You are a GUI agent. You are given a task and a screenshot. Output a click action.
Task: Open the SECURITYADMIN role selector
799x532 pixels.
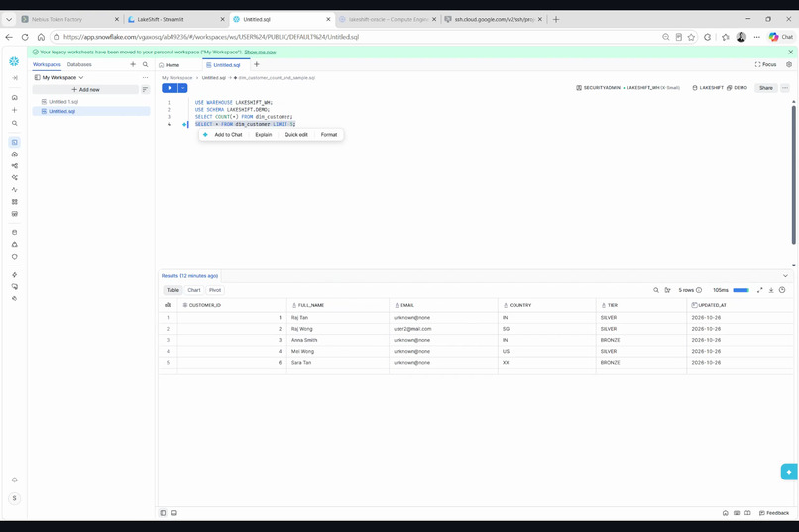(598, 88)
